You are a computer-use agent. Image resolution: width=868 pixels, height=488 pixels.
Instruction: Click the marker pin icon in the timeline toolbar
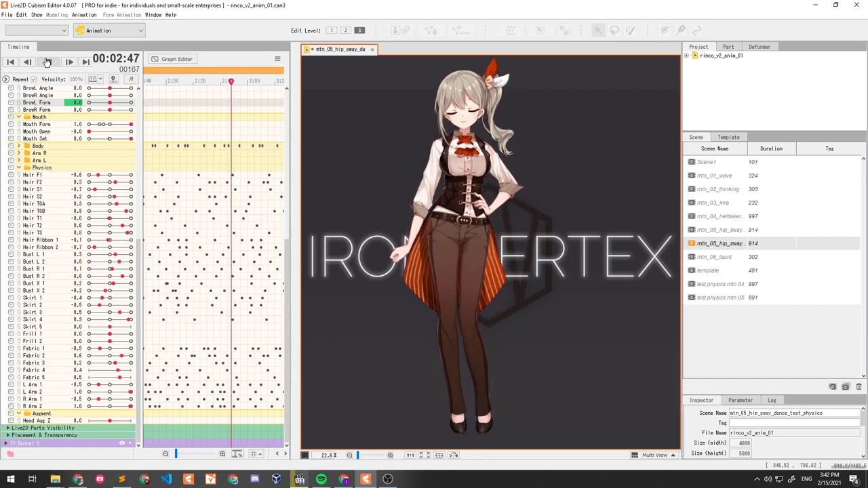(113, 79)
